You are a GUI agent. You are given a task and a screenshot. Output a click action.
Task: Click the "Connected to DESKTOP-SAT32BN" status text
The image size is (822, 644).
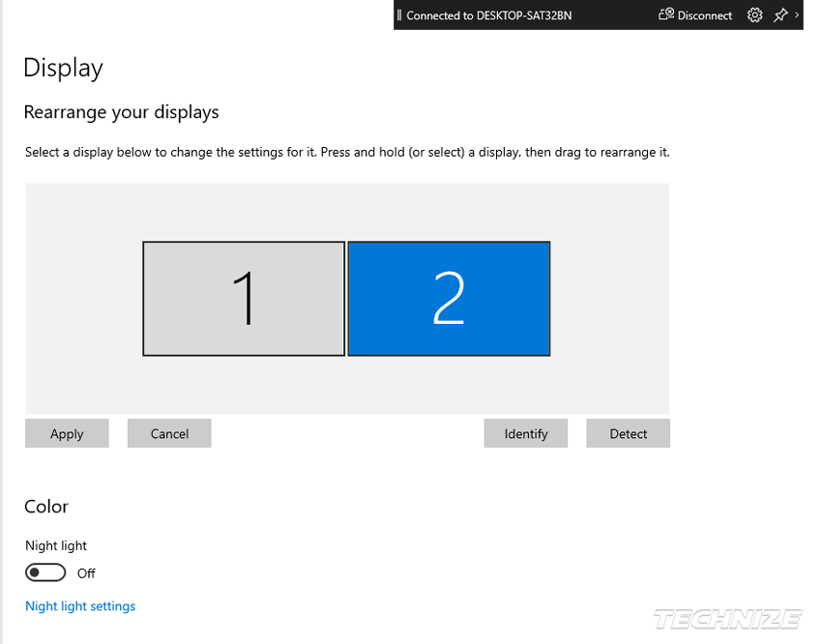click(x=488, y=15)
